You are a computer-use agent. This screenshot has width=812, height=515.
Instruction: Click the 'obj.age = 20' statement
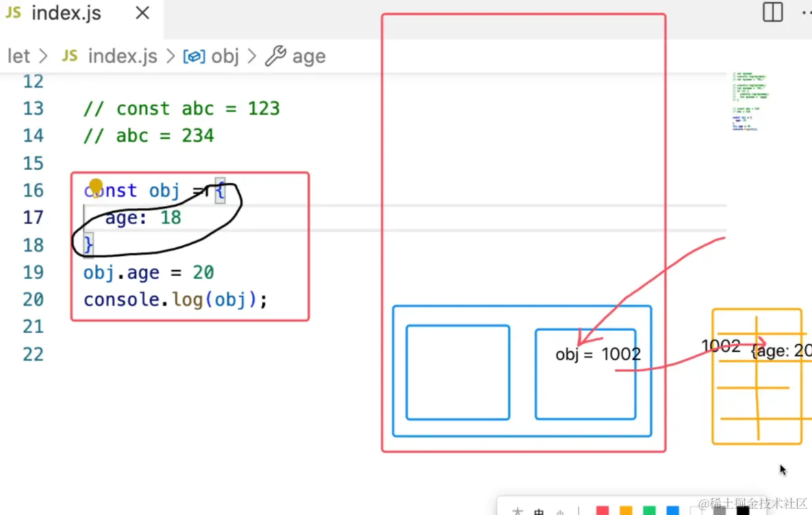pos(149,273)
